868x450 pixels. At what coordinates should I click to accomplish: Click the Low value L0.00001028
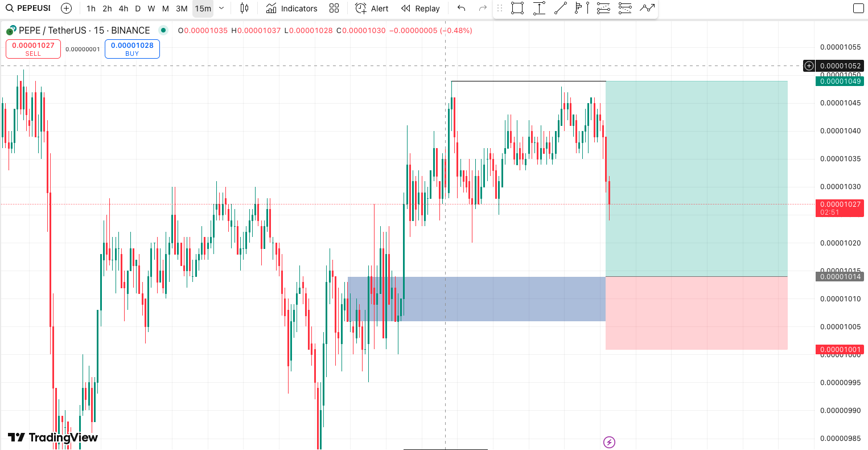coord(308,31)
